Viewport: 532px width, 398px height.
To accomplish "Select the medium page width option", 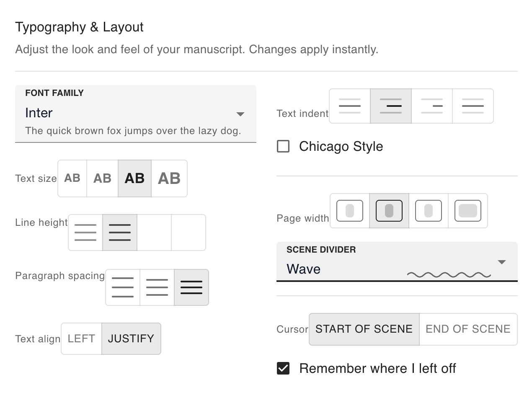I will pyautogui.click(x=389, y=211).
